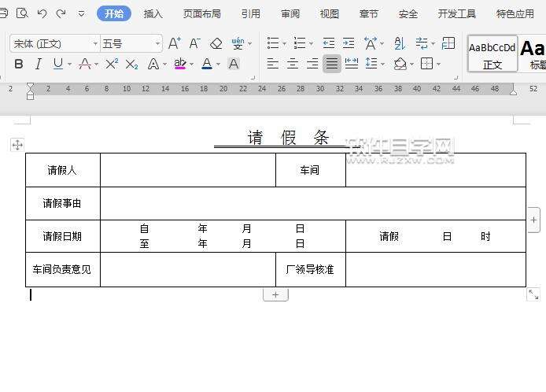Open the 开始 ribbon tab
This screenshot has height=392, width=546.
tap(114, 13)
